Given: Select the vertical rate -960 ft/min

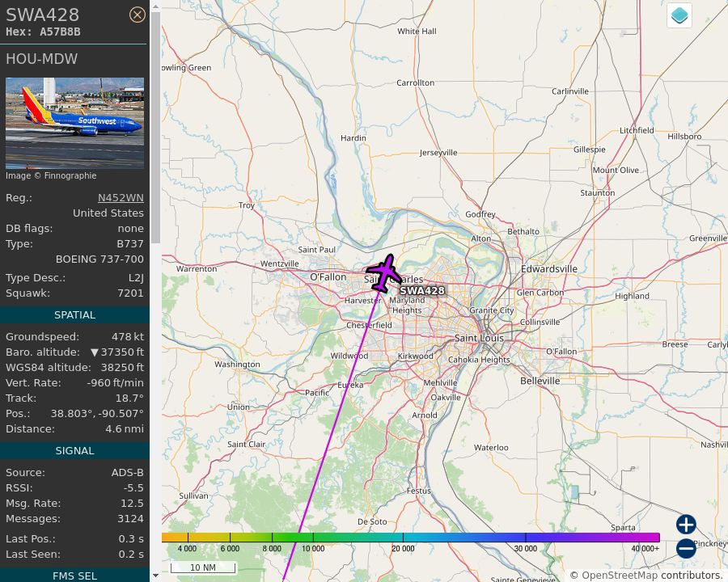Looking at the screenshot, I should click(115, 383).
